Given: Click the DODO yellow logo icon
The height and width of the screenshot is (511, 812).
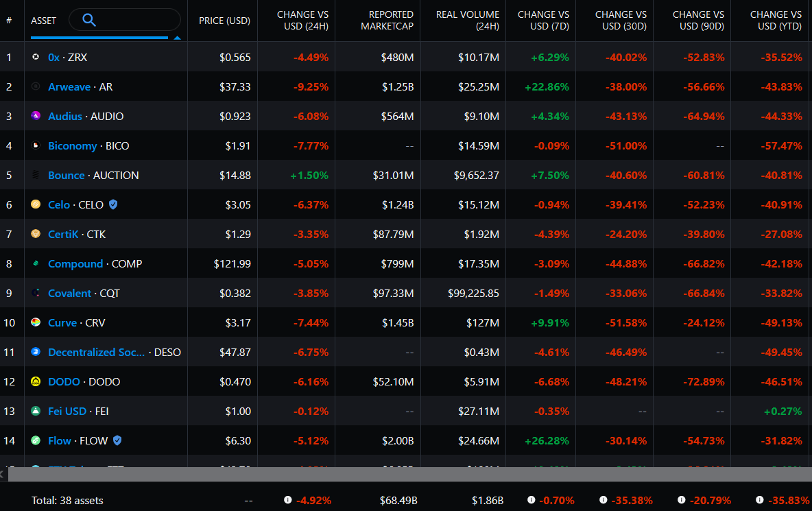Looking at the screenshot, I should pos(36,381).
